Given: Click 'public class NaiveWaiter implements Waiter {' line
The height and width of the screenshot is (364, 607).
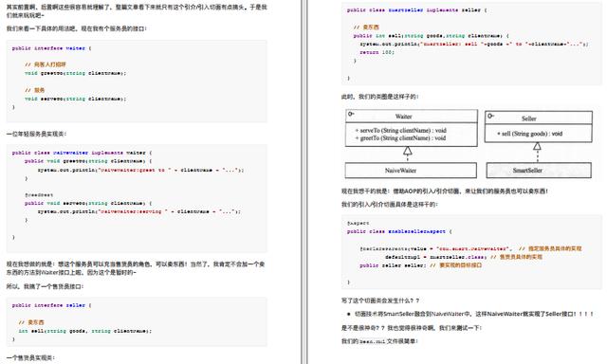Looking at the screenshot, I should [x=83, y=153].
